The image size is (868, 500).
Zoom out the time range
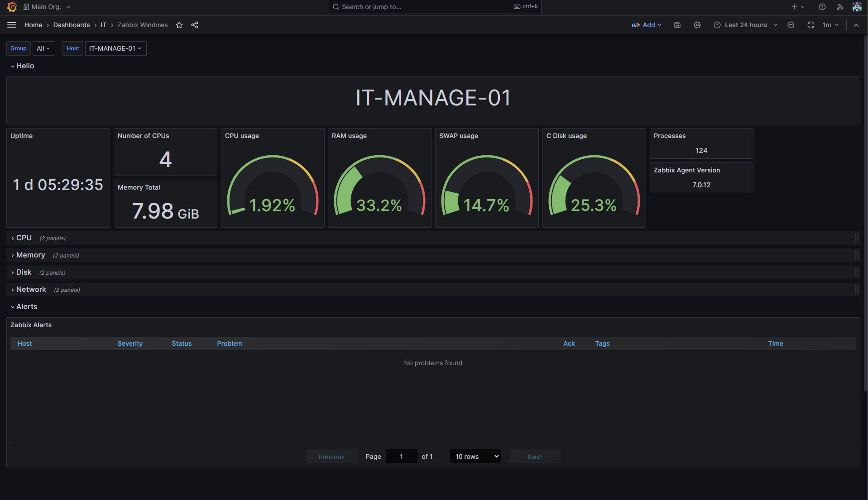point(791,25)
